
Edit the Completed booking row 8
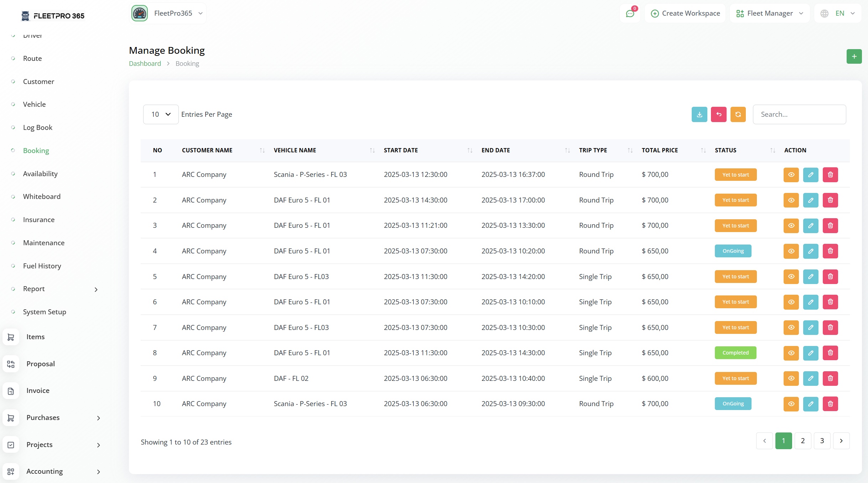tap(810, 353)
